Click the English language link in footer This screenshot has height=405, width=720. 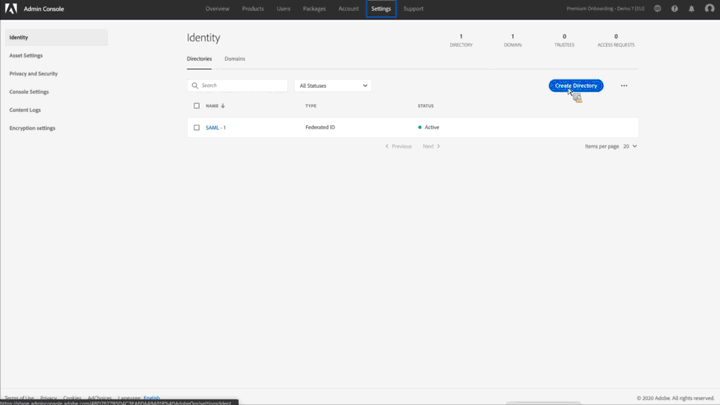[x=152, y=398]
